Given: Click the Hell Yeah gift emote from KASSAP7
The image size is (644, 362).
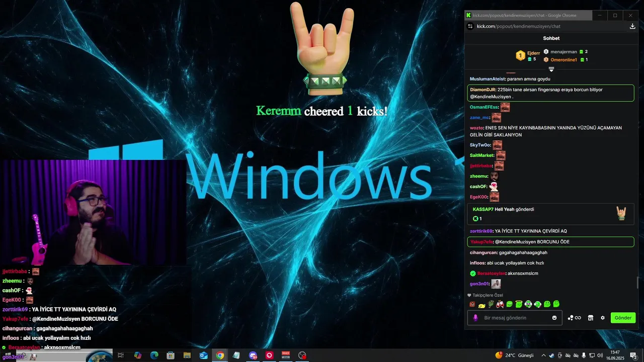Looking at the screenshot, I should point(621,214).
